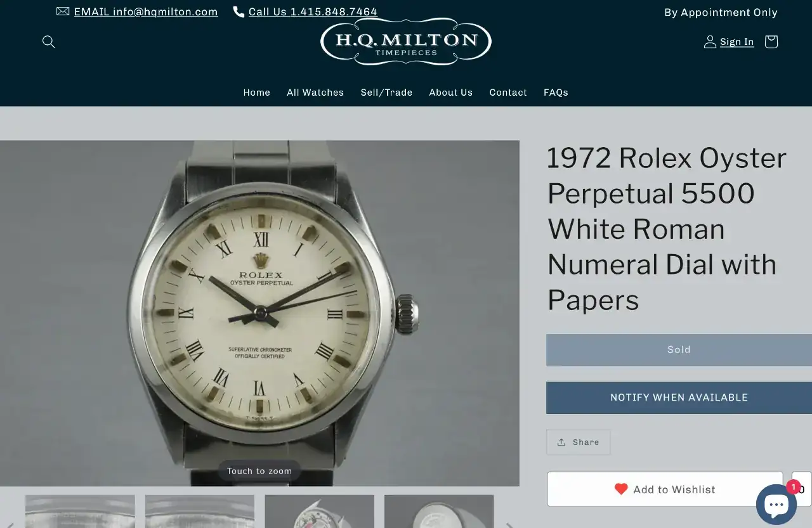Viewport: 812px width, 528px height.
Task: Go to H.Q. Milton logo homepage
Action: pyautogui.click(x=406, y=42)
